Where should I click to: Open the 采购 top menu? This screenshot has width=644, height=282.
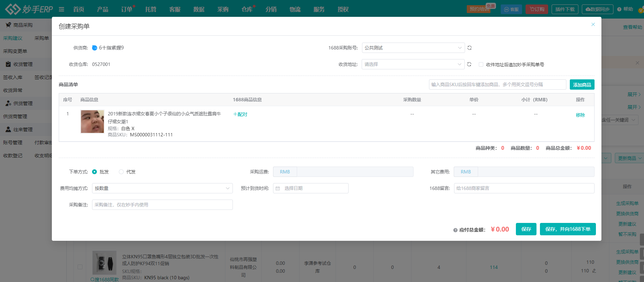[x=223, y=9]
